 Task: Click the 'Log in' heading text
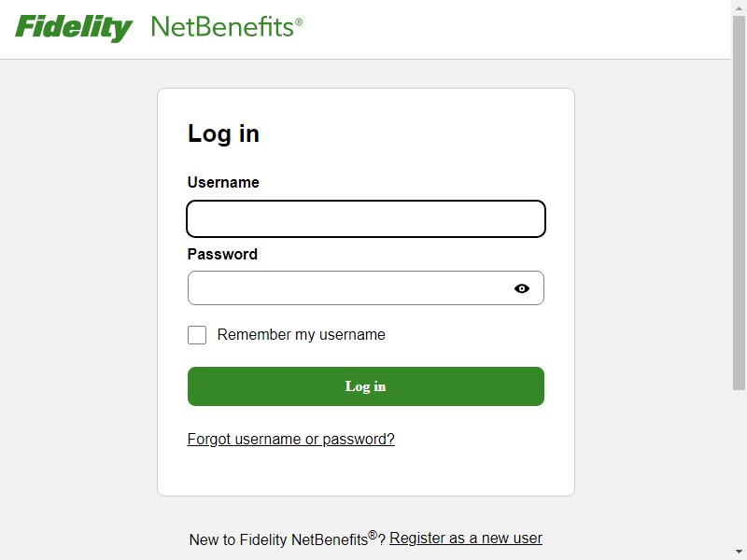[223, 133]
